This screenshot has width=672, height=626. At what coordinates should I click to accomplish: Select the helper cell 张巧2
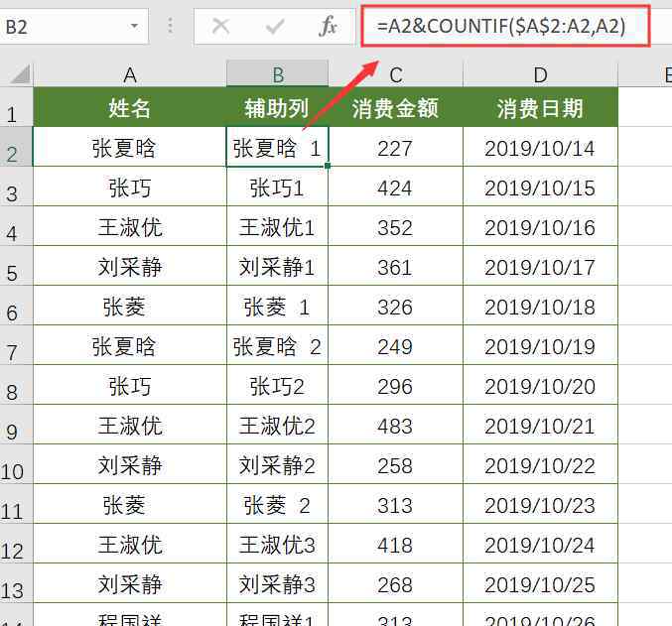[x=277, y=385]
